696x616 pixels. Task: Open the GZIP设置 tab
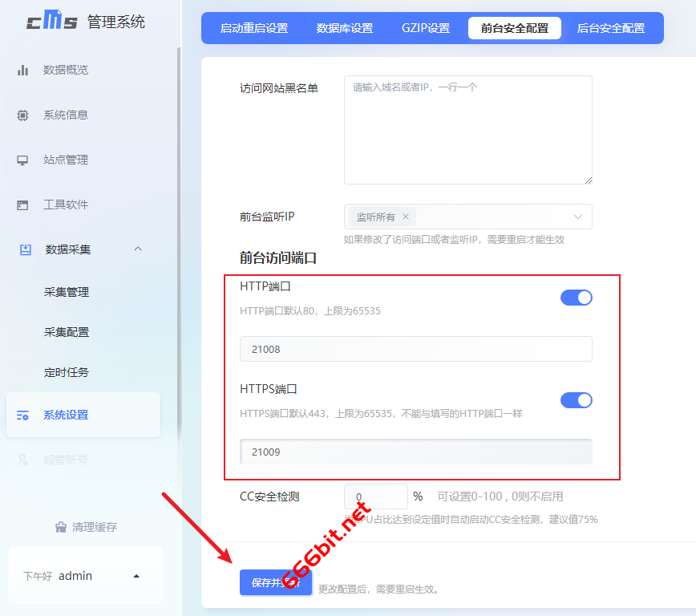(x=426, y=28)
